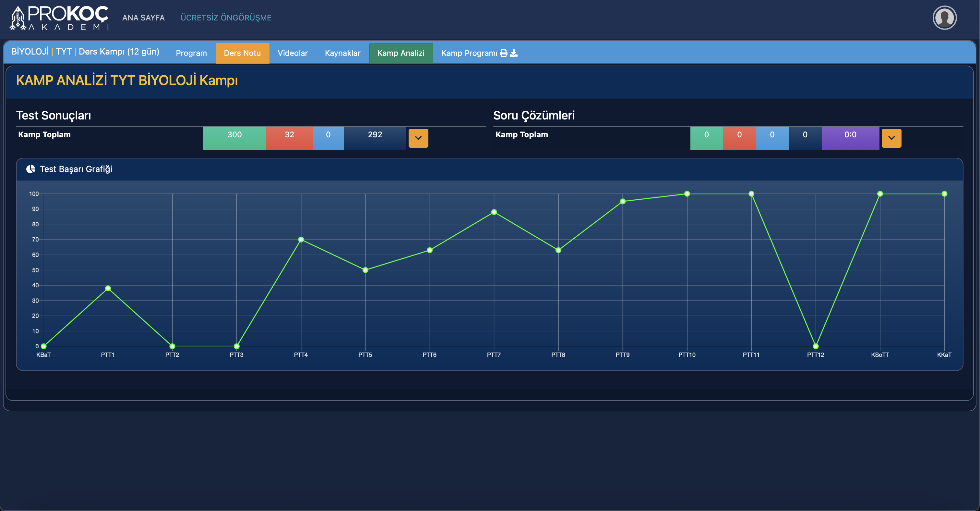Viewport: 980px width, 511px height.
Task: Select the Kaynaklar tab
Action: 342,53
